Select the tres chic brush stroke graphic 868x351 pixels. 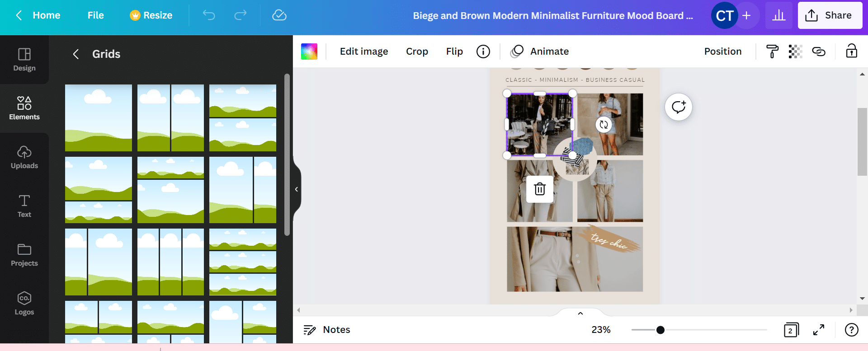coord(609,239)
